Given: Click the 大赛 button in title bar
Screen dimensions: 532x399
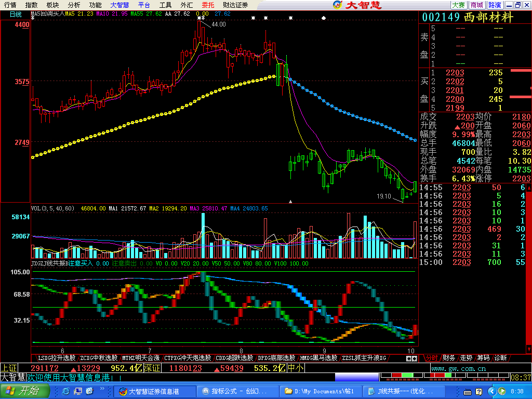Looking at the screenshot, I should 459,5.
